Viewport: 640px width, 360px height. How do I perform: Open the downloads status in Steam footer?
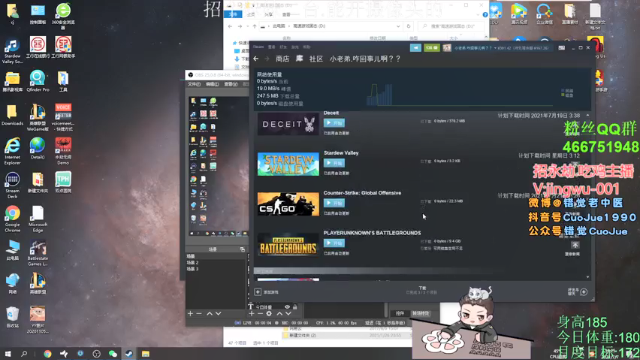(x=422, y=290)
